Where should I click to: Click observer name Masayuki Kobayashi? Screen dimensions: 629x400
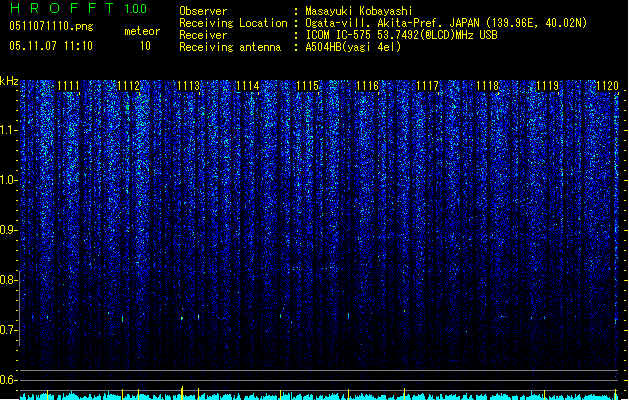click(359, 11)
